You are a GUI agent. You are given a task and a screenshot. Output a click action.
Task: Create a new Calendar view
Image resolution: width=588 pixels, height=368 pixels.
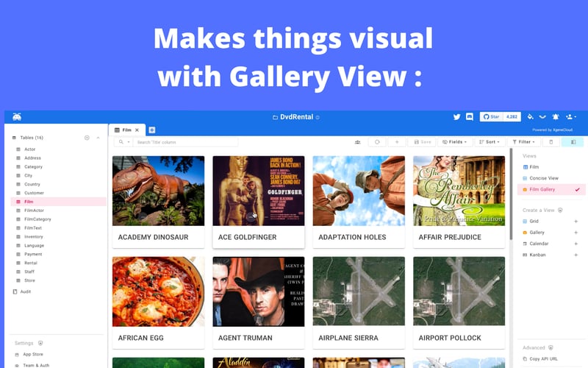(x=576, y=244)
